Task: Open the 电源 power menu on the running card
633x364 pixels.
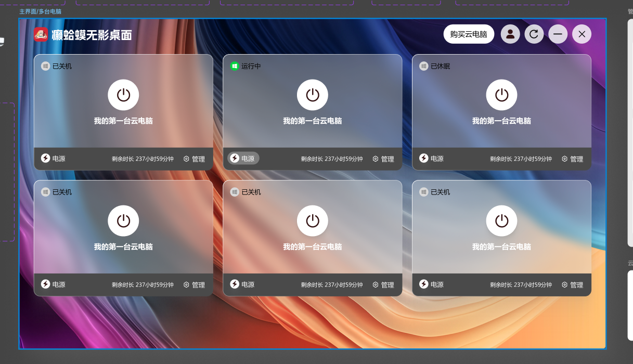Action: 243,159
